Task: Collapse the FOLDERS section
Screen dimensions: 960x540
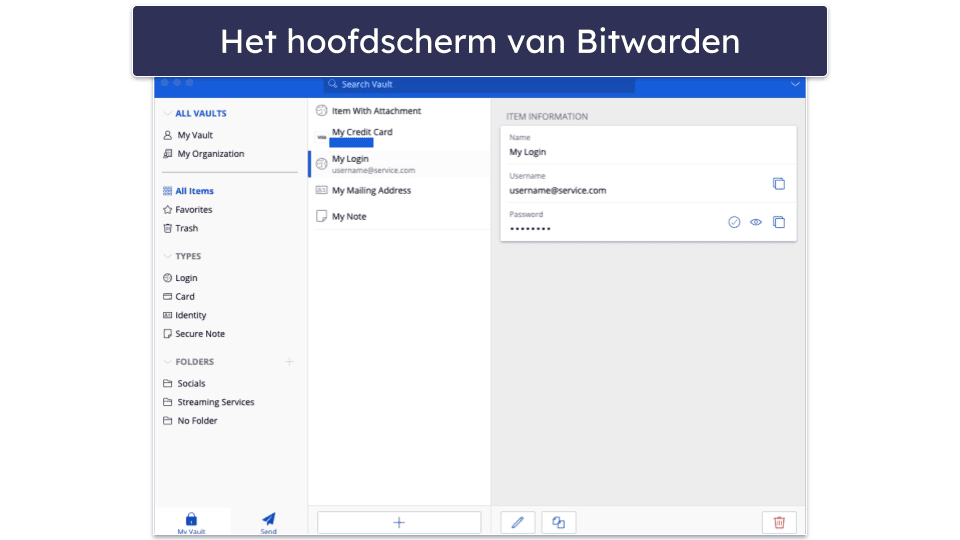Action: pos(167,362)
